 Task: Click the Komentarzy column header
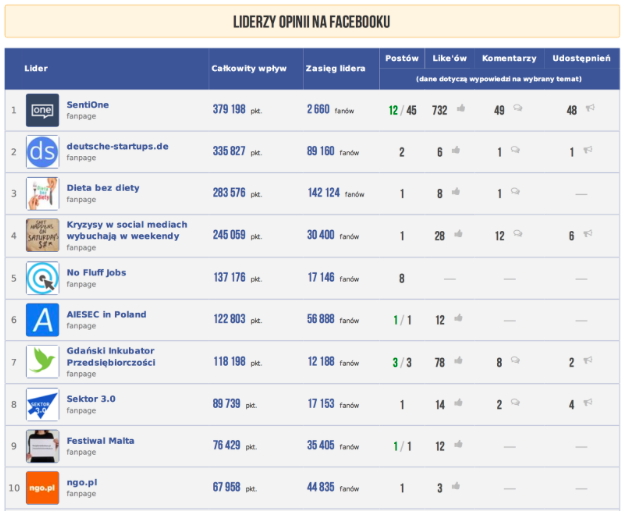509,58
